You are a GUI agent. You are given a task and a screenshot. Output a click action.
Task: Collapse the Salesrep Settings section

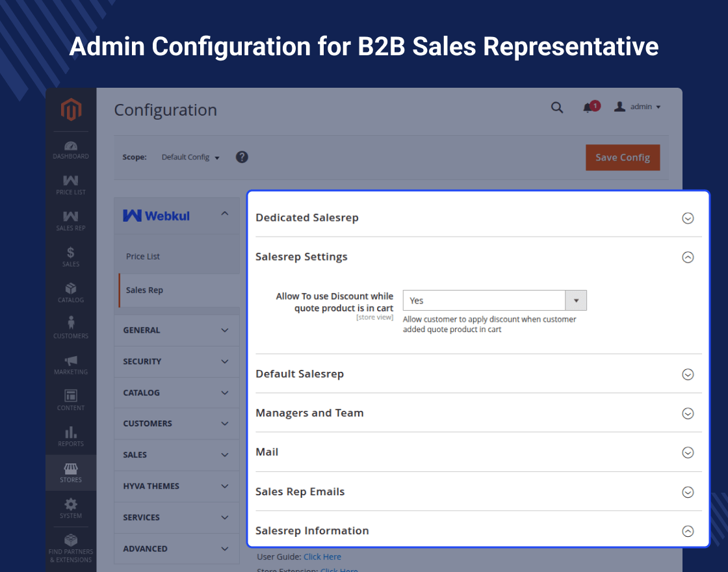click(688, 257)
